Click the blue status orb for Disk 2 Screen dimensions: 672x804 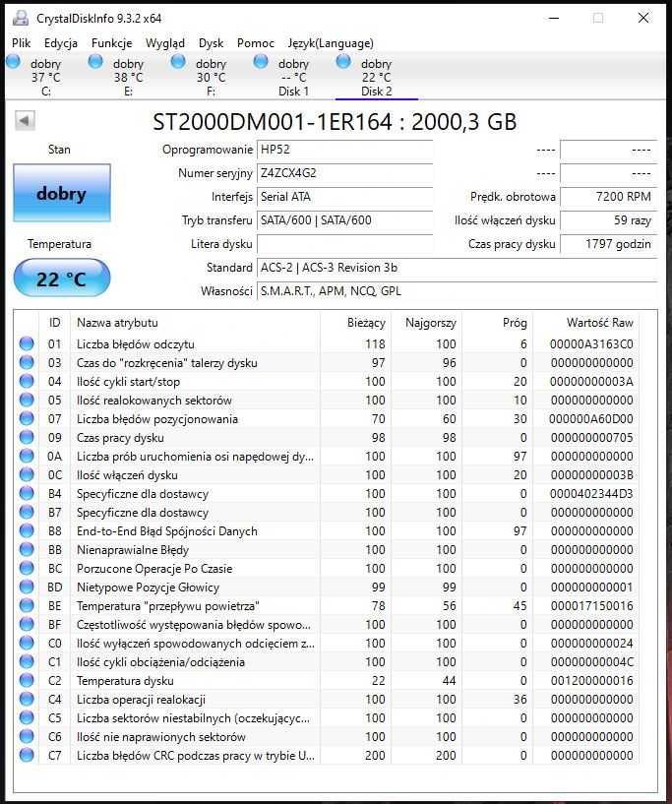[x=343, y=62]
